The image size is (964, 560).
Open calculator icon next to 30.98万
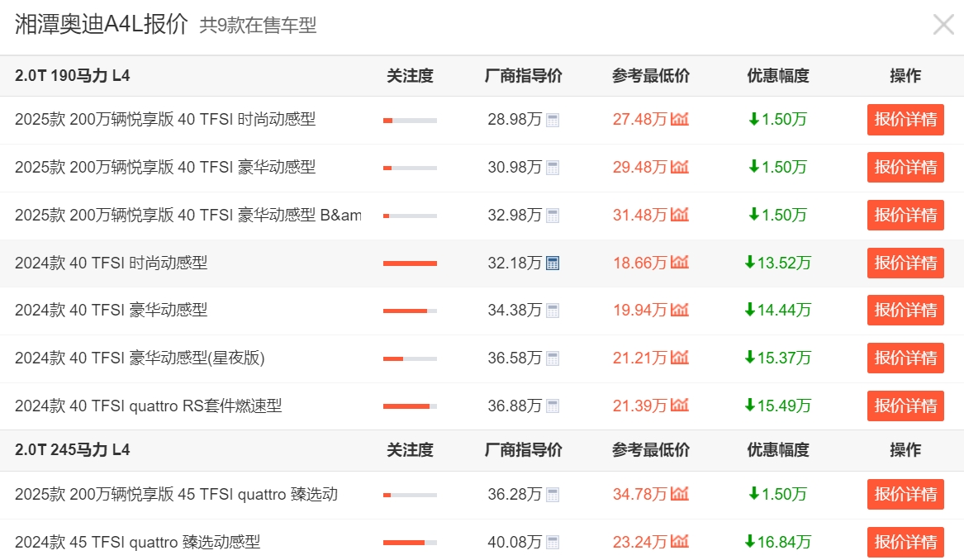553,168
